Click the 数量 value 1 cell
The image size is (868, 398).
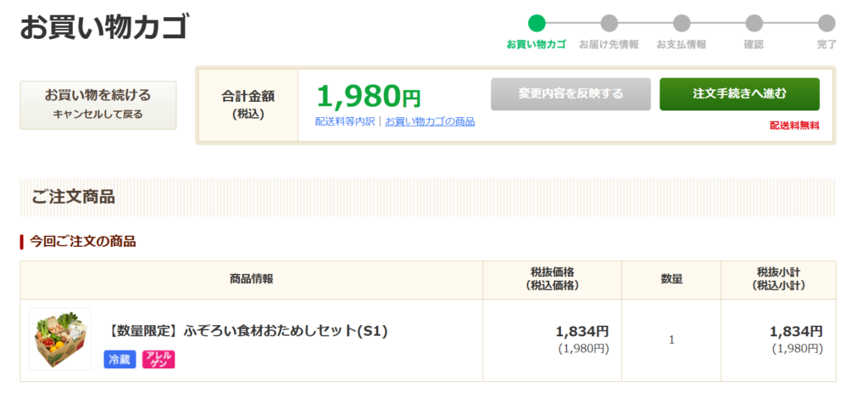tap(671, 339)
